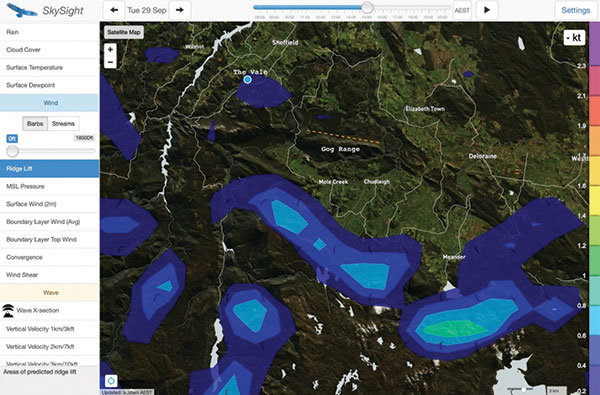The height and width of the screenshot is (395, 600).
Task: Advance to next day with right arrow
Action: [x=179, y=10]
